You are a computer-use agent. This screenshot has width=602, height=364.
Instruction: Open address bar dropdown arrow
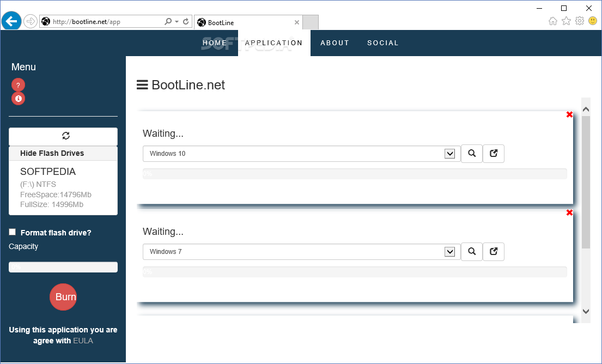pyautogui.click(x=177, y=21)
